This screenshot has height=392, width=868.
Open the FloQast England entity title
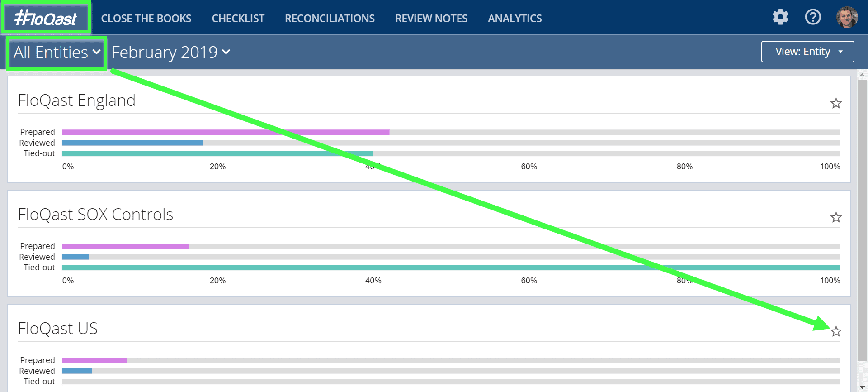[77, 100]
